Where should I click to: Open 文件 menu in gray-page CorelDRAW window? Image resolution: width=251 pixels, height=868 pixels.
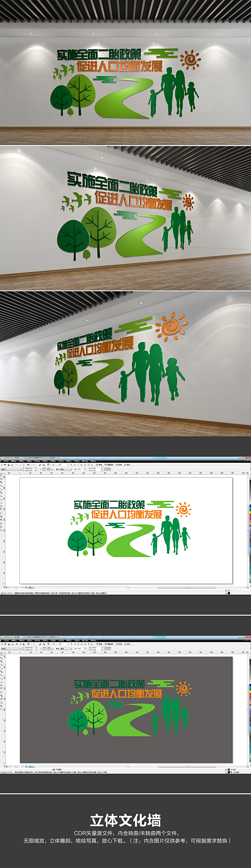coord(6,640)
